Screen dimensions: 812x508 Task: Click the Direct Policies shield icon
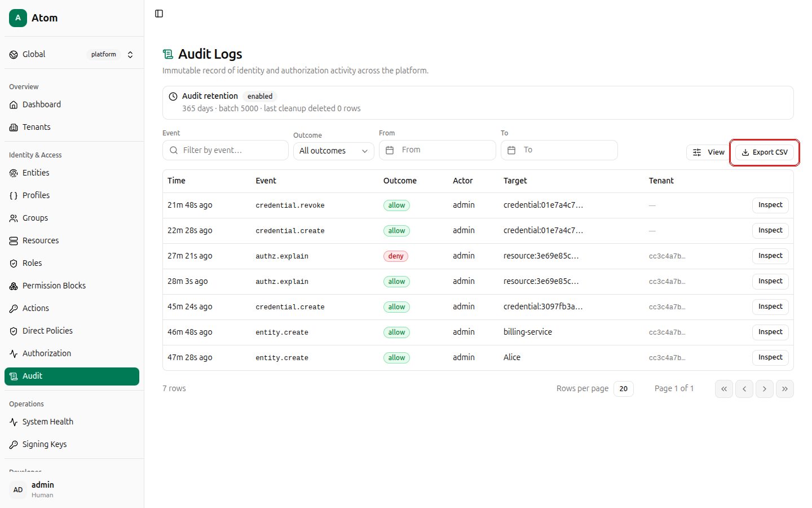pos(14,331)
